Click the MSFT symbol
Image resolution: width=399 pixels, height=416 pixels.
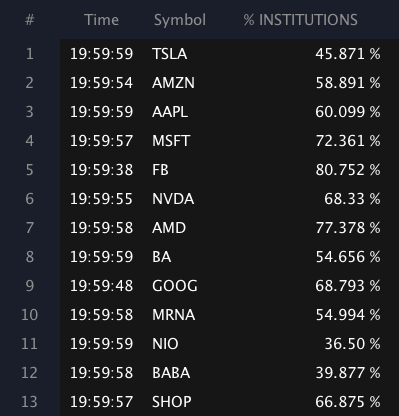tap(171, 141)
